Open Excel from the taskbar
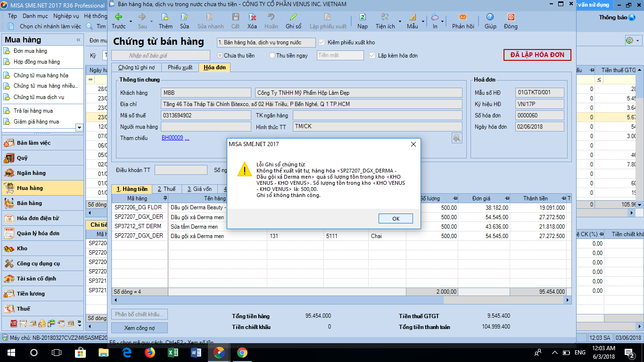The width and height of the screenshot is (644, 362). 173,353
